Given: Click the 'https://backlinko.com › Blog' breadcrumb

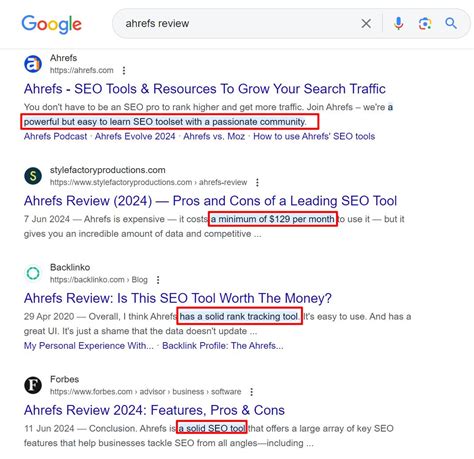Looking at the screenshot, I should [x=99, y=280].
